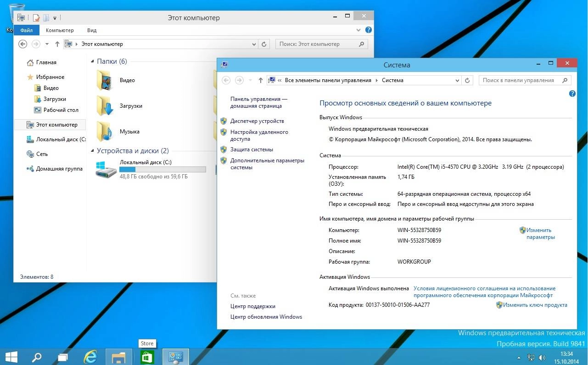
Task: Select Загрузки under Избранное
Action: (x=55, y=99)
